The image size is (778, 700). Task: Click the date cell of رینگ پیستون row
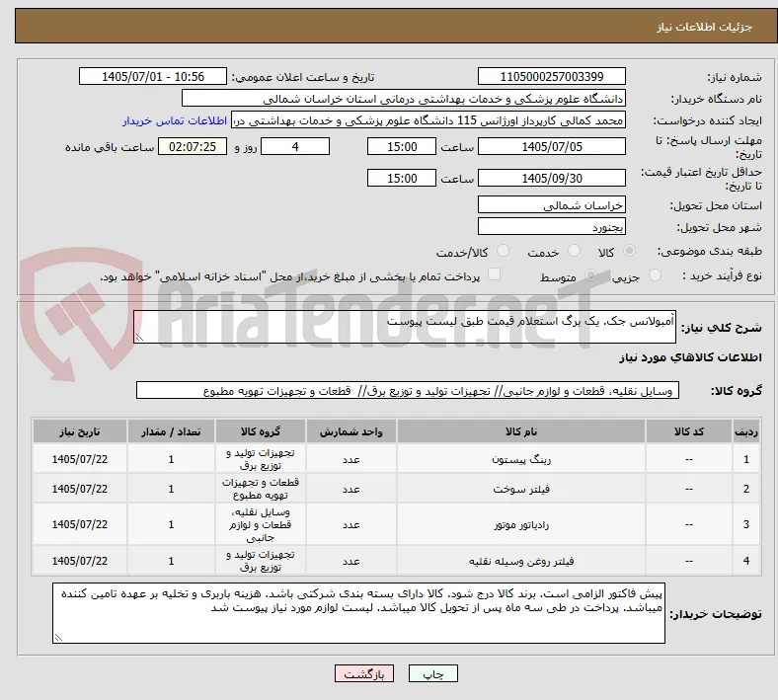[80, 459]
